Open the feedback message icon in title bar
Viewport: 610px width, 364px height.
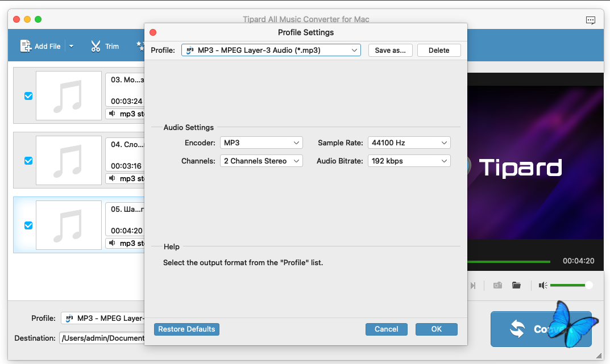591,20
